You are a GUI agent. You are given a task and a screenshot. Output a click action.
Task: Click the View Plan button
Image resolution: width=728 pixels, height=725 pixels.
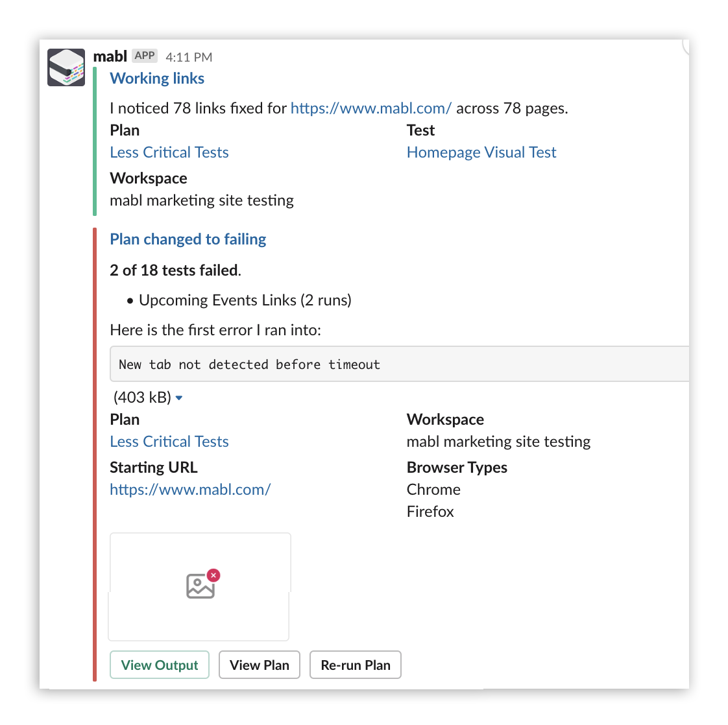259,665
